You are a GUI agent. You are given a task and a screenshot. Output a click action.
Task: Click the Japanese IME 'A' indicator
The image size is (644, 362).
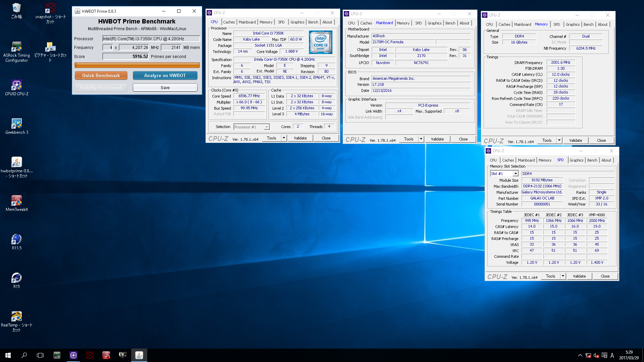(612, 355)
